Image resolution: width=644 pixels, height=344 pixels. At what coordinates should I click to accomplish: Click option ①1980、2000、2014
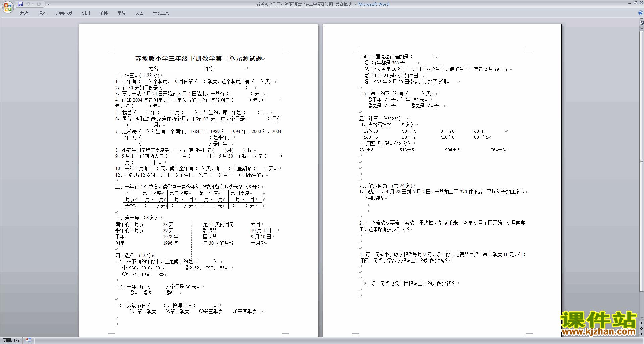tap(143, 268)
